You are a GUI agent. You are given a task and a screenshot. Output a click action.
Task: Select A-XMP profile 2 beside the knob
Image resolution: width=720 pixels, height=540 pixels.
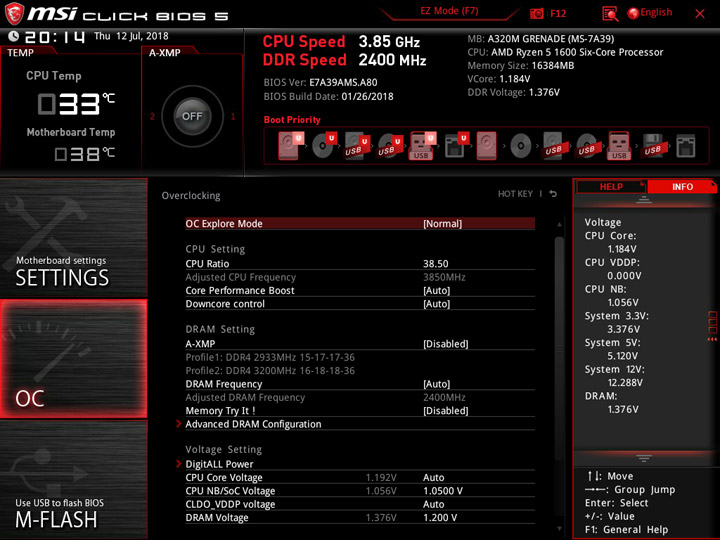pyautogui.click(x=152, y=117)
